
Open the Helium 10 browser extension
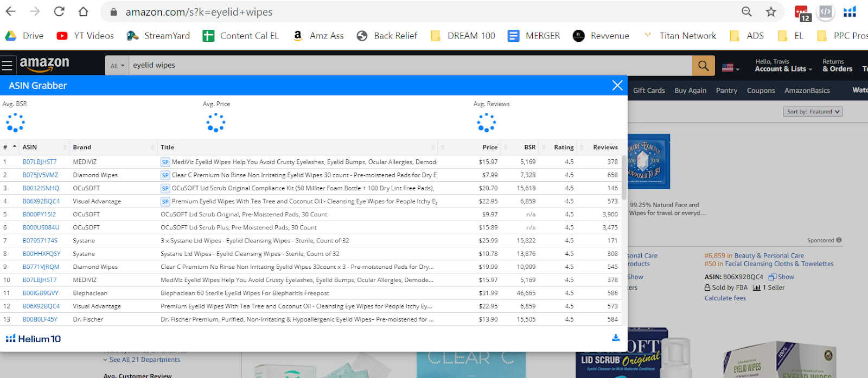[850, 11]
